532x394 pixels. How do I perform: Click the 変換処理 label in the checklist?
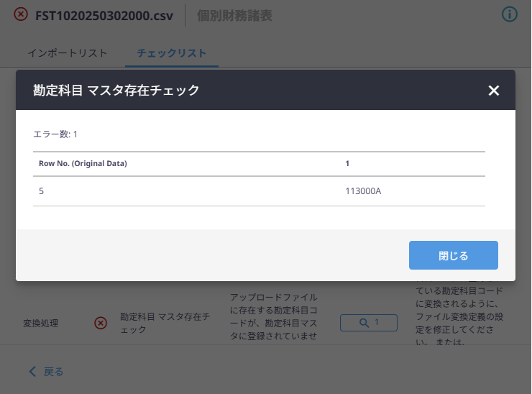[x=40, y=323]
